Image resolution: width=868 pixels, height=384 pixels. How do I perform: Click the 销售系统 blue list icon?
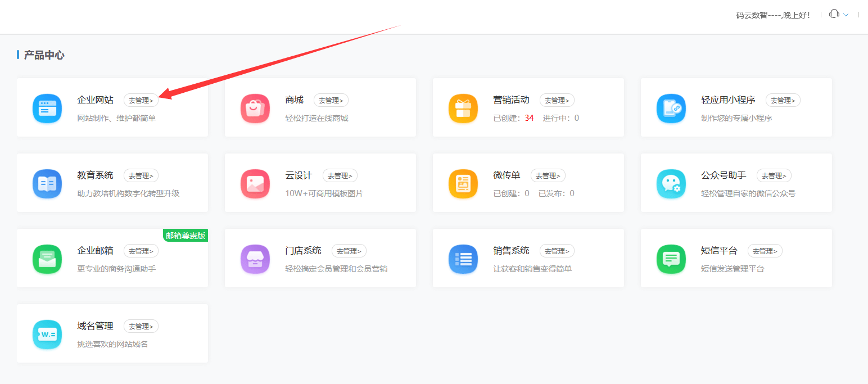pos(463,259)
